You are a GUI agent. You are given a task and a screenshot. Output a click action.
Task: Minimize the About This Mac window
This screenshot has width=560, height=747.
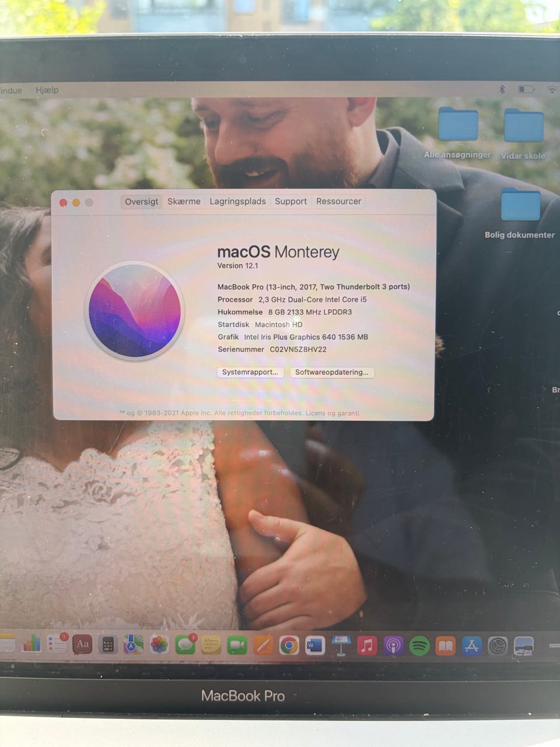76,203
